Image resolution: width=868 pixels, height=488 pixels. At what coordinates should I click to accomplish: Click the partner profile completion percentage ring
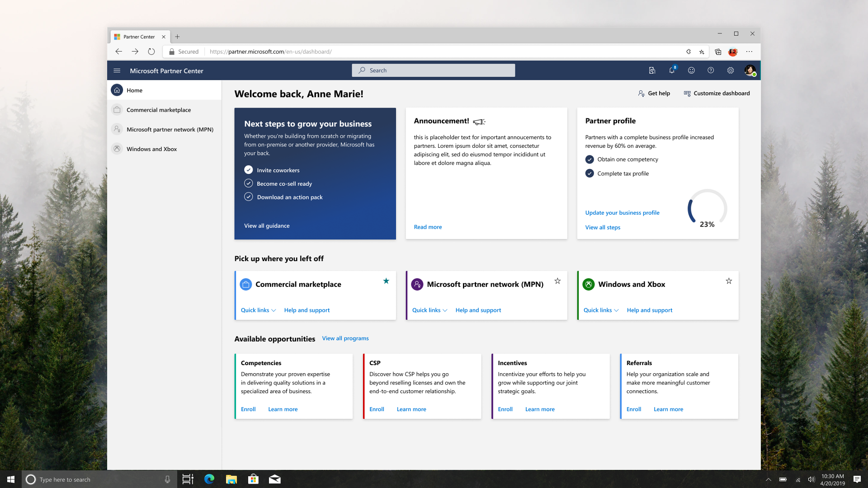point(708,209)
